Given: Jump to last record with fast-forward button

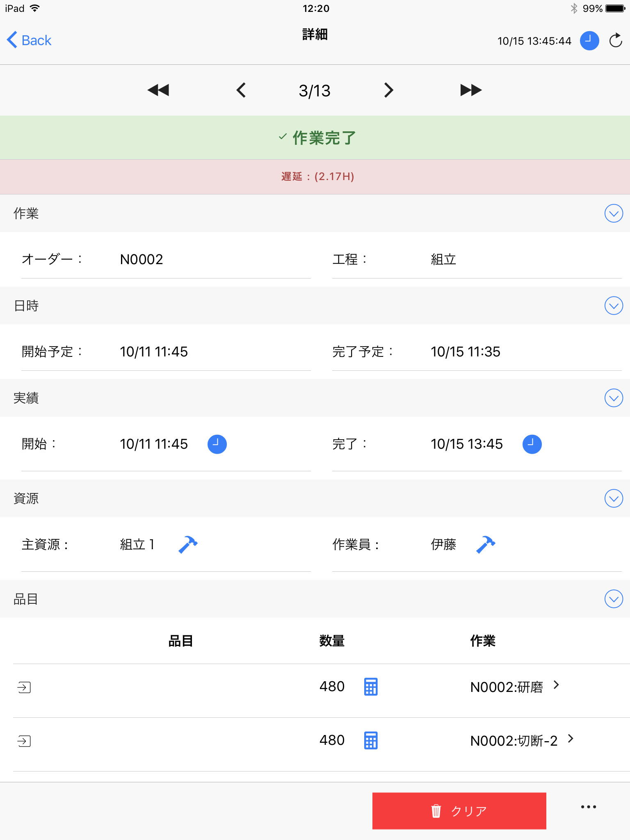Looking at the screenshot, I should point(471,90).
